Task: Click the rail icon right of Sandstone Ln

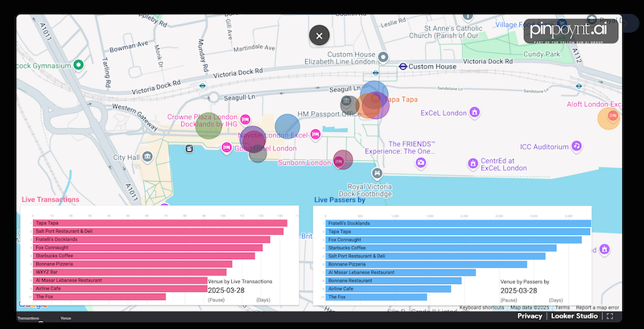Action: point(579,86)
